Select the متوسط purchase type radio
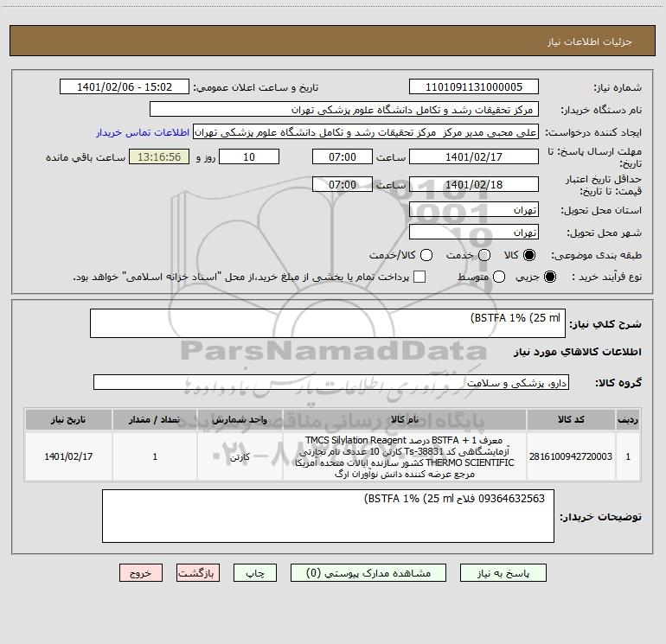Viewport: 666px width, 644px height. click(x=499, y=277)
